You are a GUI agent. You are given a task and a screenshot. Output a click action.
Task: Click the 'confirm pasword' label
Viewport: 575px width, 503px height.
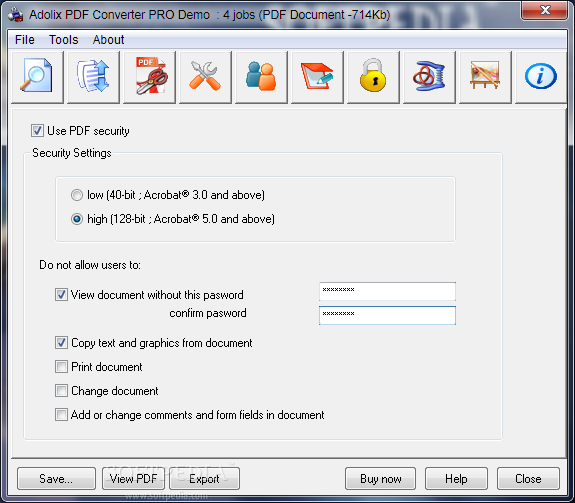coord(208,313)
